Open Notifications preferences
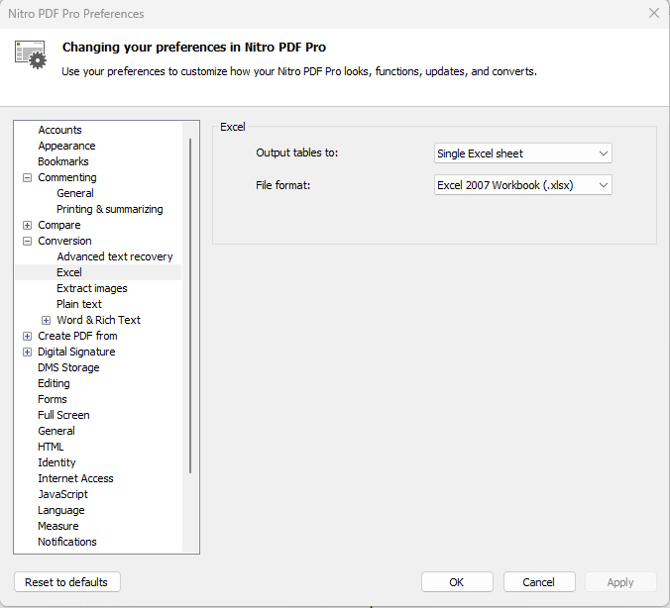This screenshot has height=608, width=670. (67, 542)
